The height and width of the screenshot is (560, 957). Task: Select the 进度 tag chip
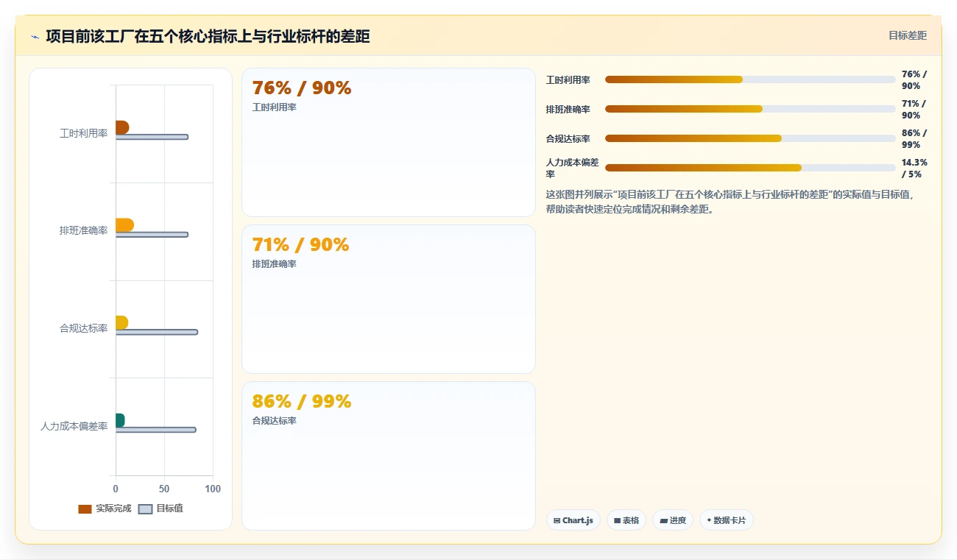tap(673, 520)
